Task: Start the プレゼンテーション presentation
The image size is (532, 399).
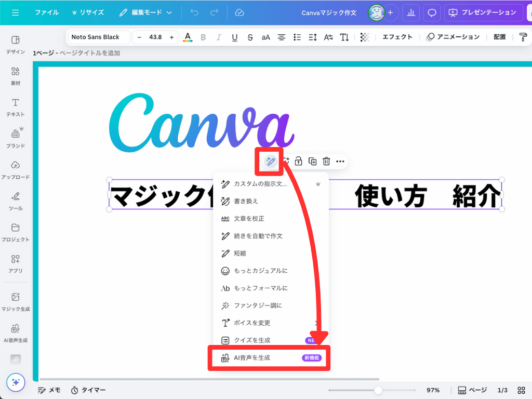Action: [x=483, y=12]
